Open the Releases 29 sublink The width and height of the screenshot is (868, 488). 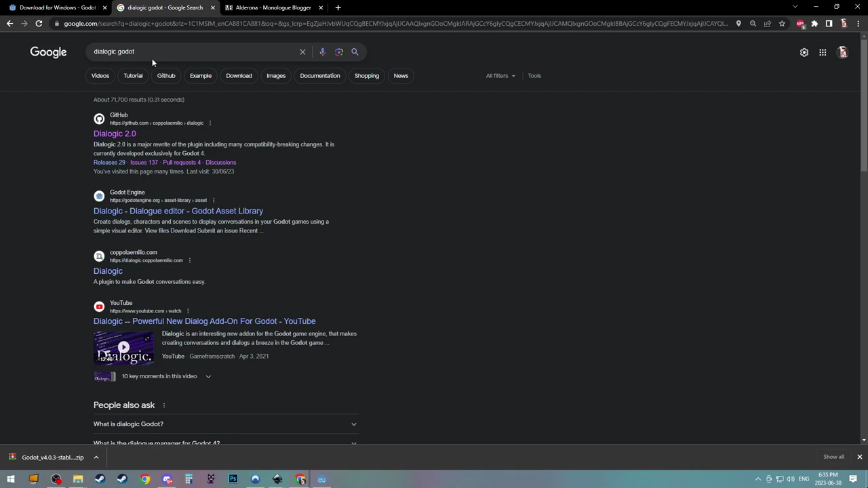(109, 163)
